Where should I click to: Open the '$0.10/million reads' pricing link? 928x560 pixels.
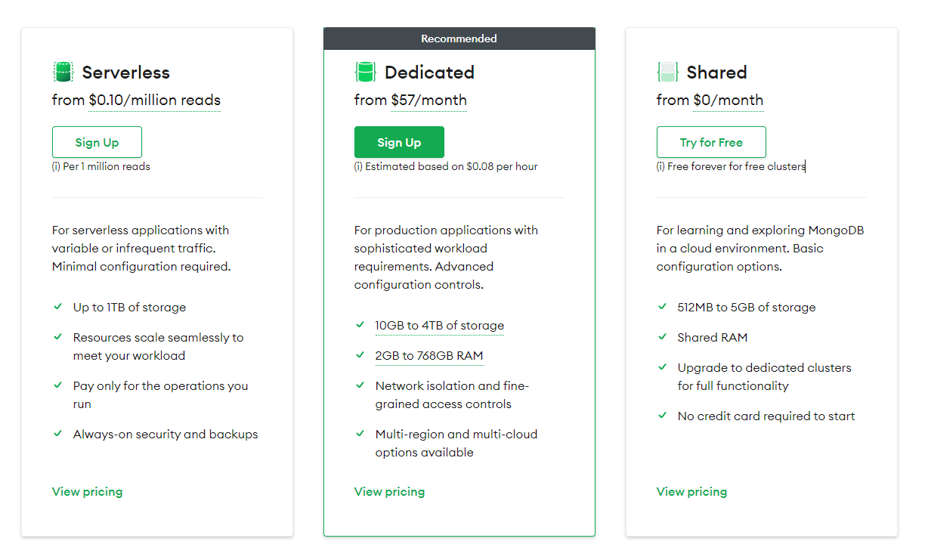click(154, 101)
